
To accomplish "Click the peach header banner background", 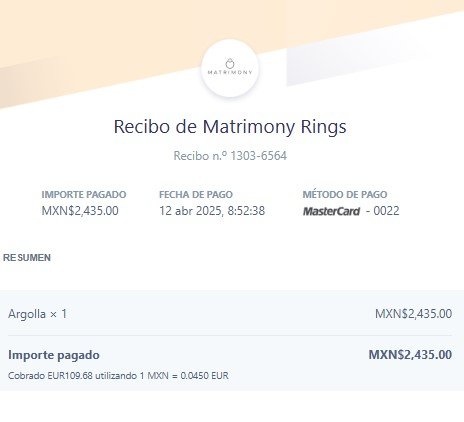I will coord(100,33).
